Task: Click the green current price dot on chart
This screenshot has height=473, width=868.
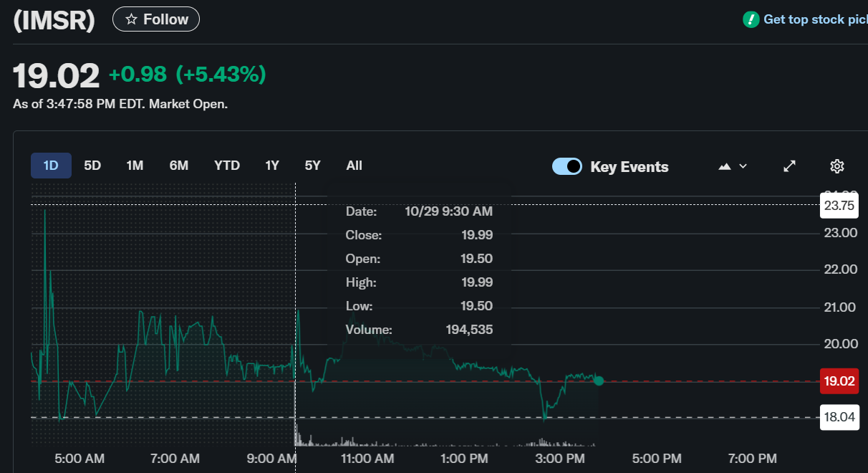Action: pos(599,381)
